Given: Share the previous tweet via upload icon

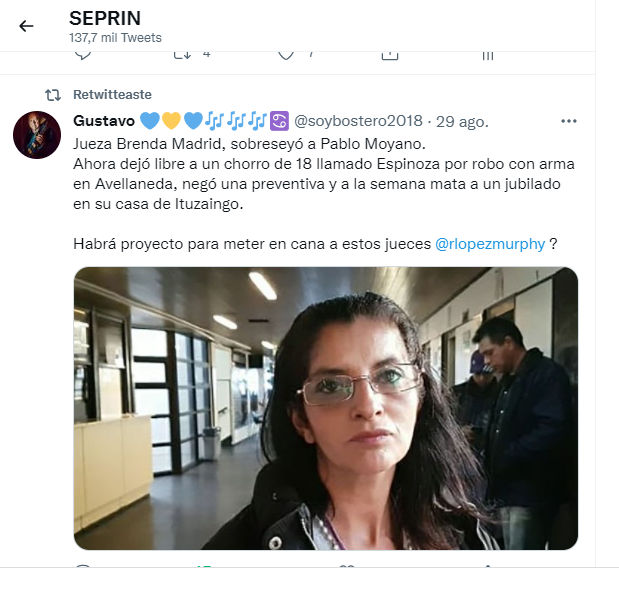Looking at the screenshot, I should (390, 55).
